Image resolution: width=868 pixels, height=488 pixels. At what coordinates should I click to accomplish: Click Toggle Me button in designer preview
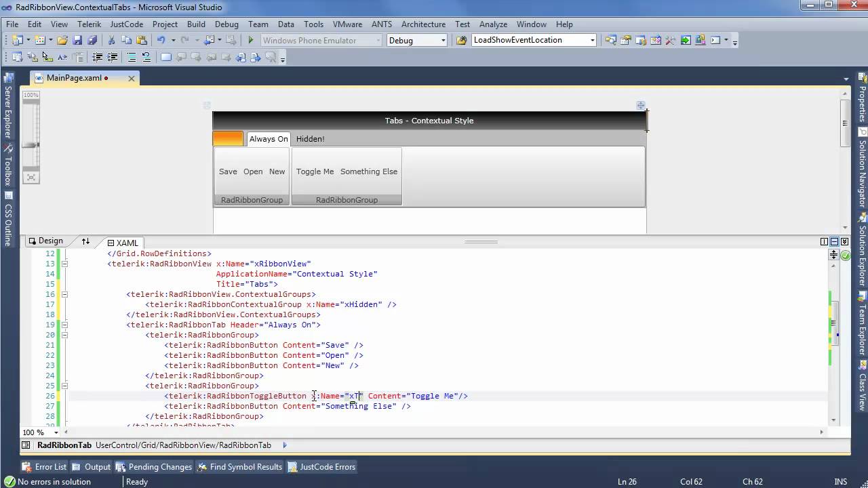(315, 171)
